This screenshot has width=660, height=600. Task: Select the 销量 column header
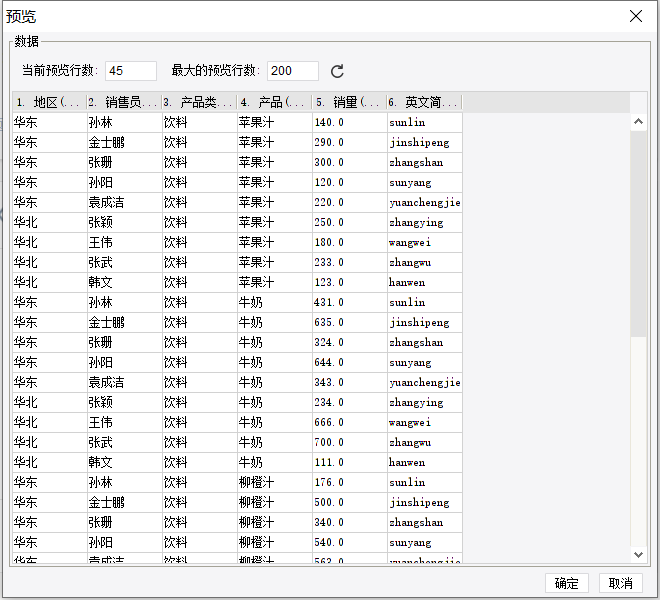pyautogui.click(x=349, y=102)
